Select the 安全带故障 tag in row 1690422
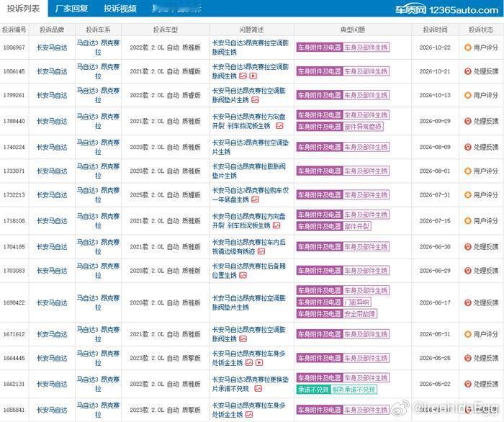 [360, 314]
